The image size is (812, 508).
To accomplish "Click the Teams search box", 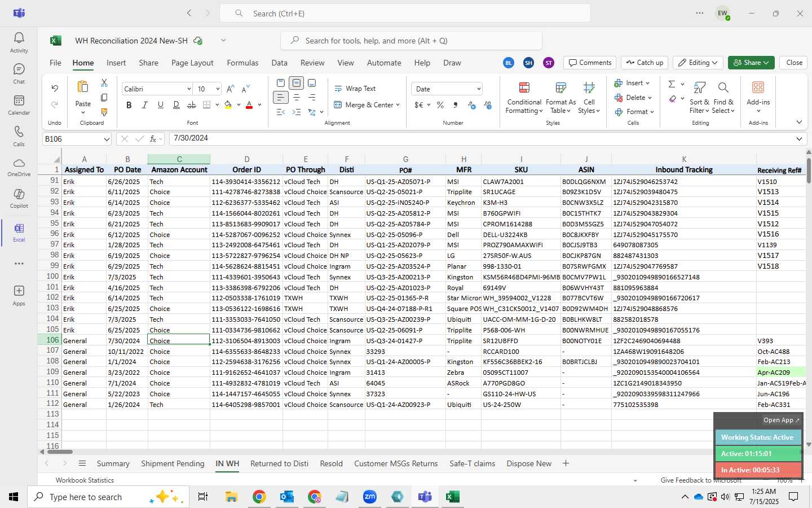I will 405,14.
